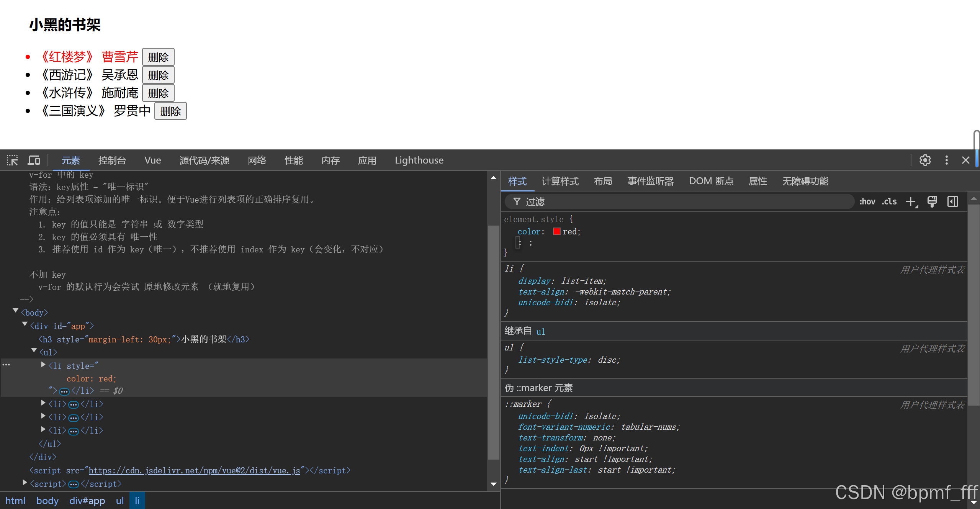Open the DevTools settings gear
This screenshot has height=509, width=980.
coord(925,160)
